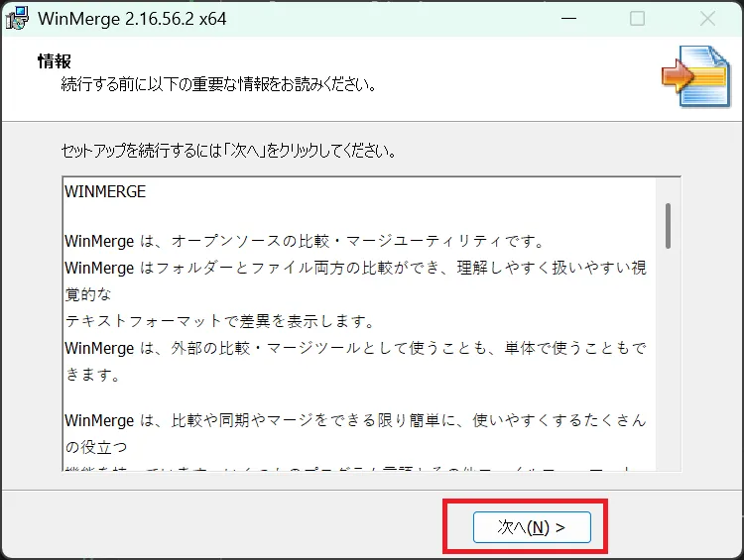Screen dimensions: 744x560
Task: Click the '続行する前に以下の重要な情報' subtitle
Action: (219, 84)
